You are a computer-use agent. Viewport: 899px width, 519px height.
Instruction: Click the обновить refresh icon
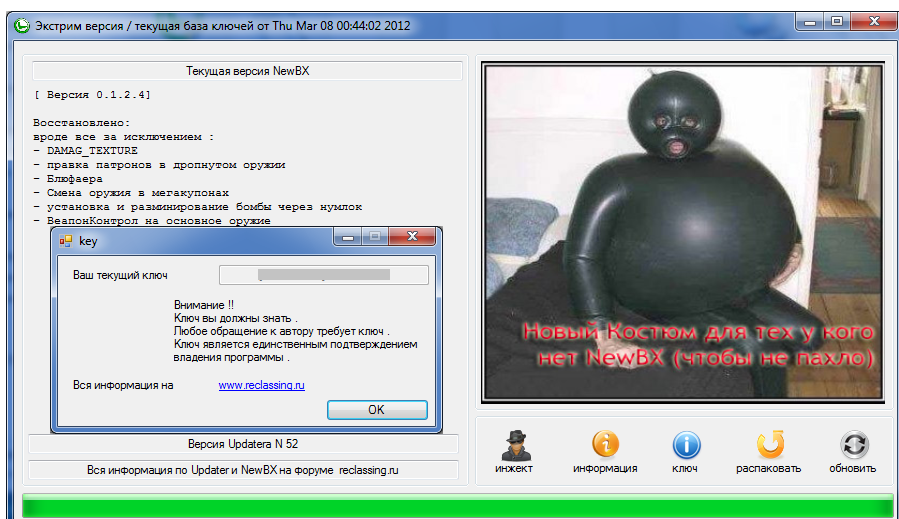point(854,445)
